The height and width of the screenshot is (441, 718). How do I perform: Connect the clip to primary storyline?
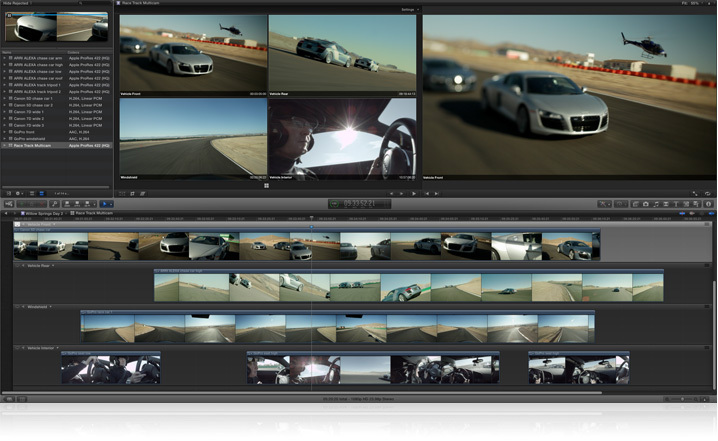(x=67, y=204)
